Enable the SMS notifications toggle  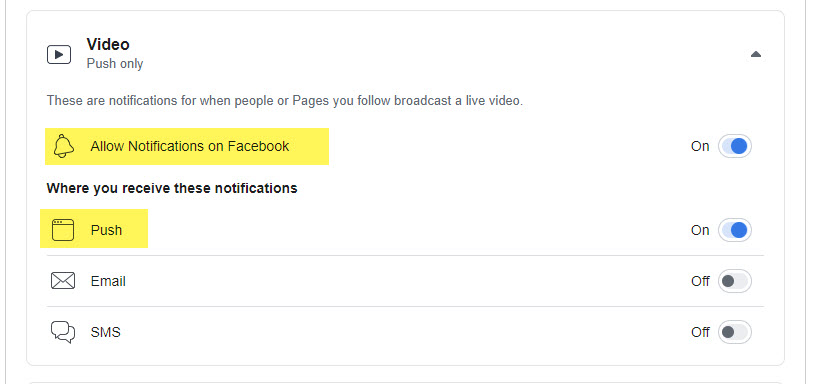(x=735, y=332)
